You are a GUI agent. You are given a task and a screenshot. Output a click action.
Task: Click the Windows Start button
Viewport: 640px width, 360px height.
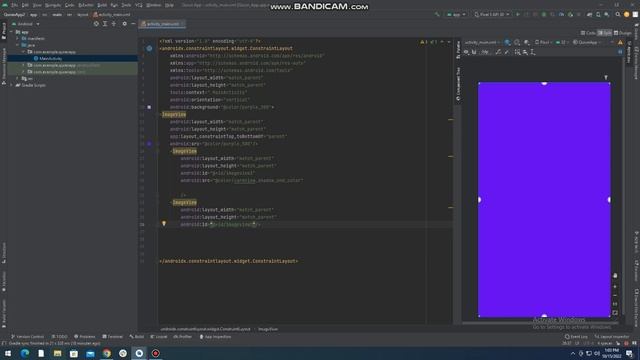pos(8,353)
